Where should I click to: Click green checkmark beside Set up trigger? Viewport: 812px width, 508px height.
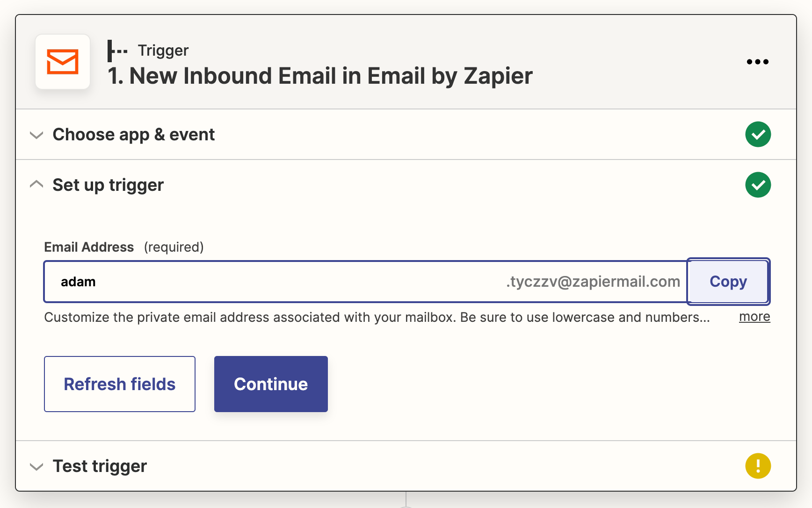pyautogui.click(x=758, y=185)
